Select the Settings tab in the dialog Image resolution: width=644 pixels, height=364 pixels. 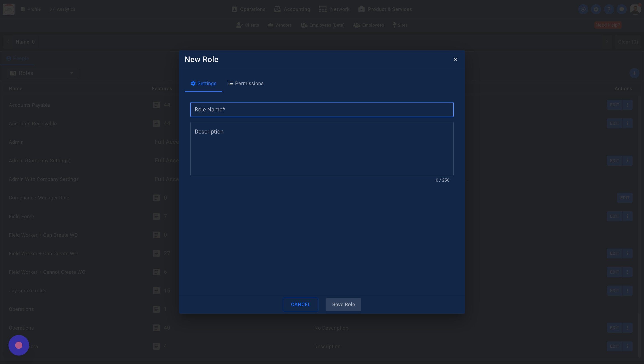point(203,84)
